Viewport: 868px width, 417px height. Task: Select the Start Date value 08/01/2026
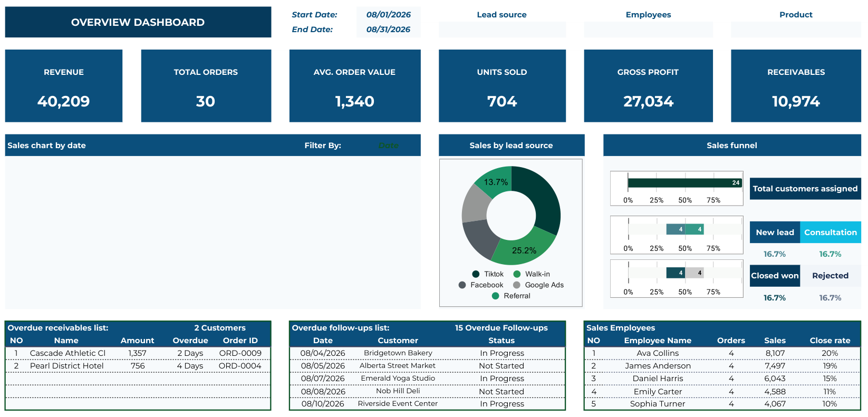point(389,15)
